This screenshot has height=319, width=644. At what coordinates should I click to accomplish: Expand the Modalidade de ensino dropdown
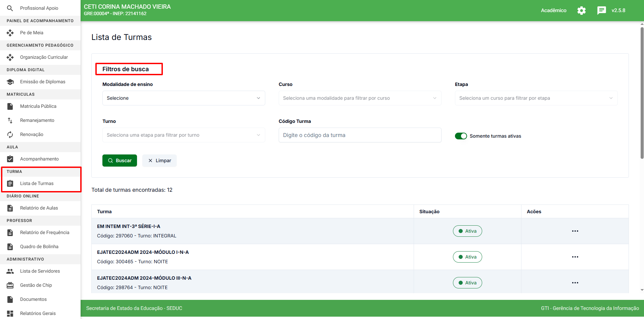183,98
